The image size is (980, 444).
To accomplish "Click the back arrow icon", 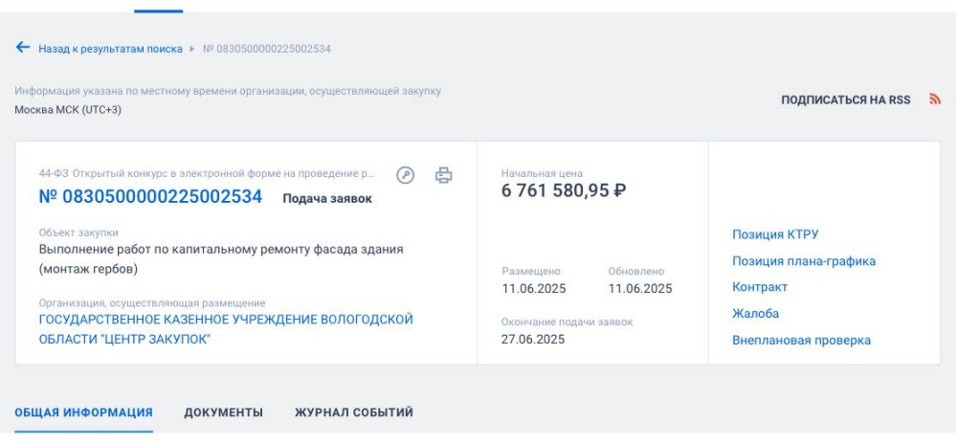I will (x=23, y=48).
